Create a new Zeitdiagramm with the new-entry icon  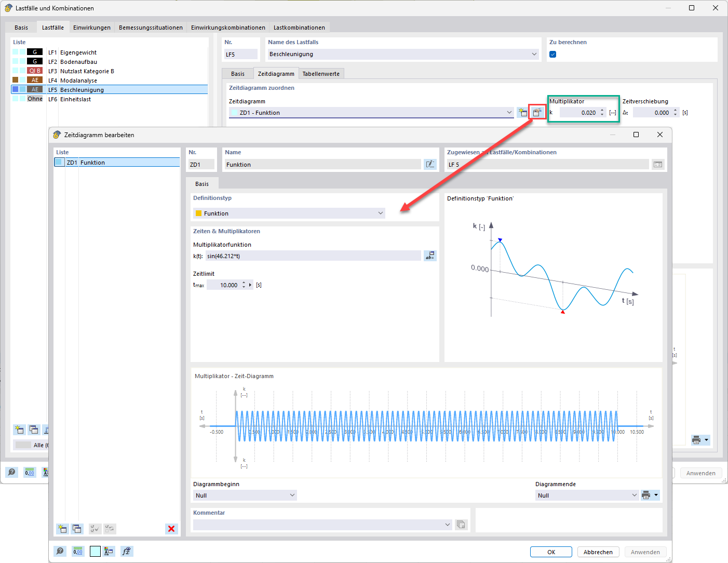62,529
